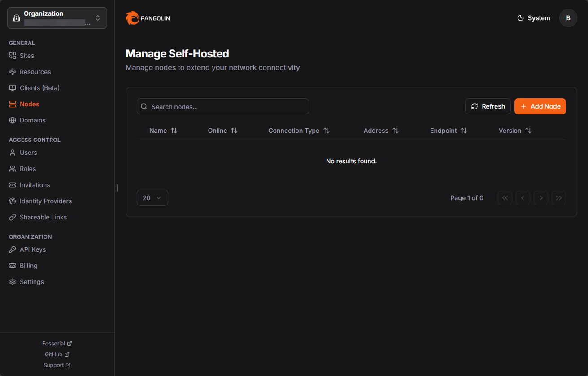The image size is (588, 376).
Task: Open Domains via the globe icon
Action: 13,120
